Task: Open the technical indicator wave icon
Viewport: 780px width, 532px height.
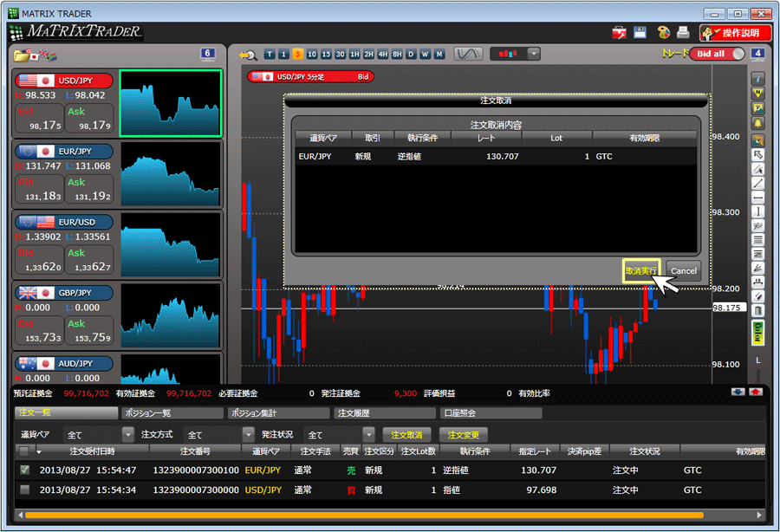Action: (x=468, y=54)
